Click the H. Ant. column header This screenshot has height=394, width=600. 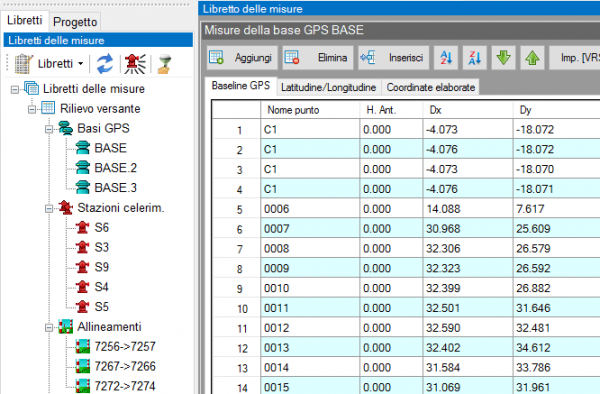391,110
